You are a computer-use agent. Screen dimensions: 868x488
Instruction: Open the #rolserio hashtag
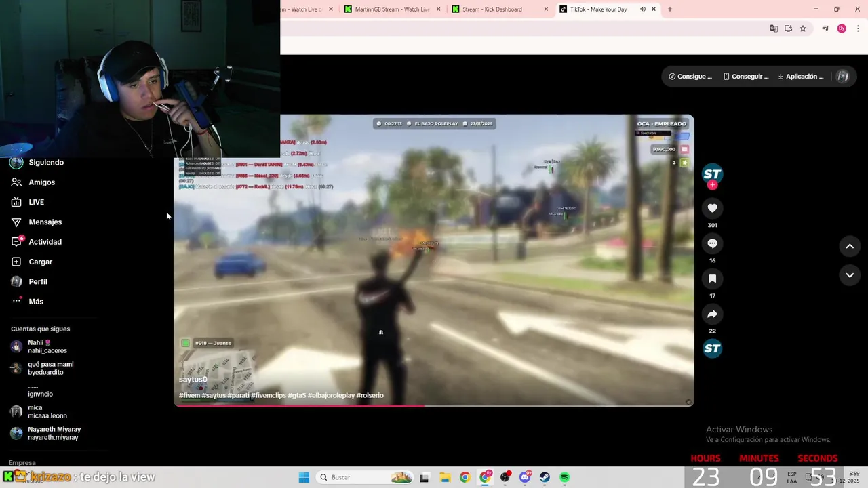point(370,395)
